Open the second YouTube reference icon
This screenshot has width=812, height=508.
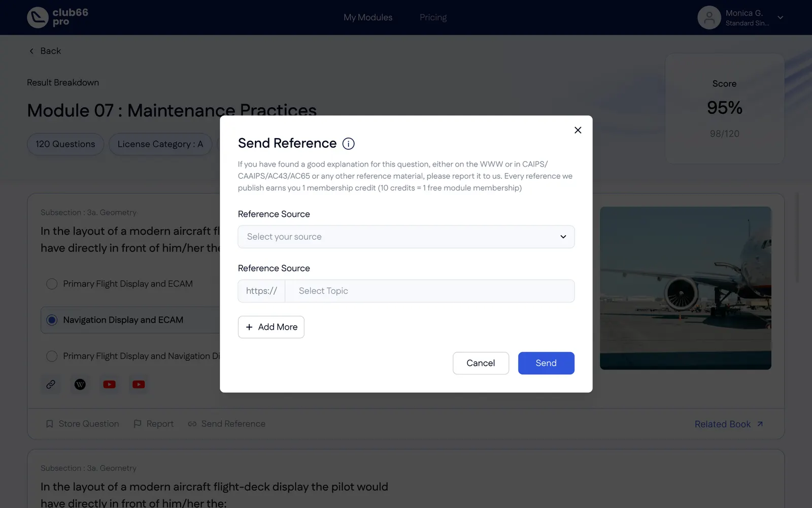click(x=139, y=385)
